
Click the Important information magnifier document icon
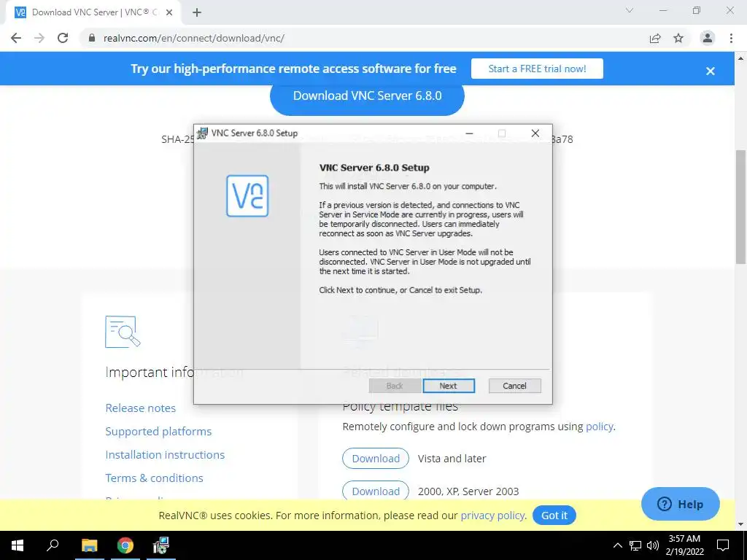tap(123, 332)
